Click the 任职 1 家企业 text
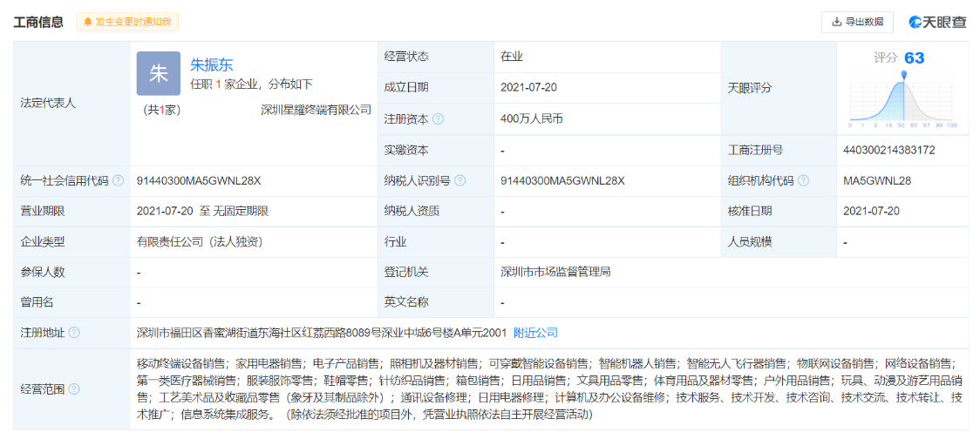The height and width of the screenshot is (439, 980). 251,84
